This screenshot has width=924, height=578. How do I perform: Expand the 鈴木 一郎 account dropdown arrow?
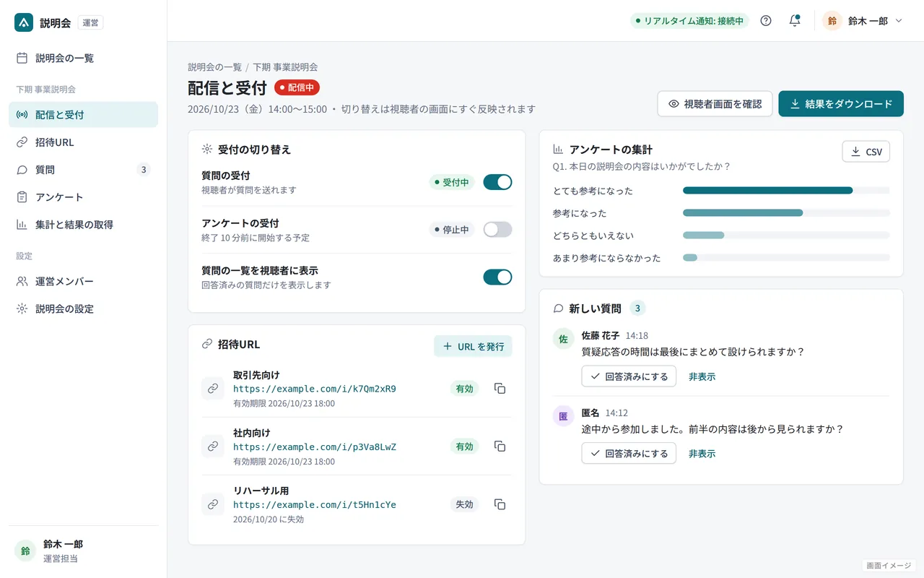(x=899, y=21)
